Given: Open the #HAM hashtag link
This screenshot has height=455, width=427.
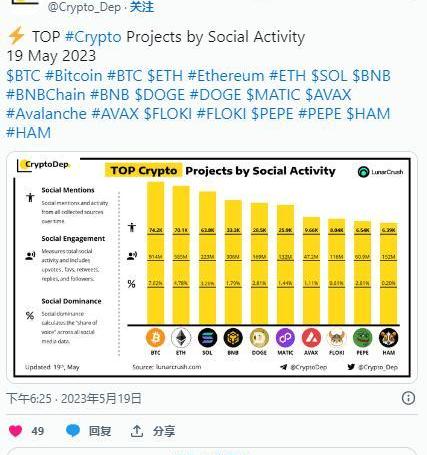Looking at the screenshot, I should (29, 133).
